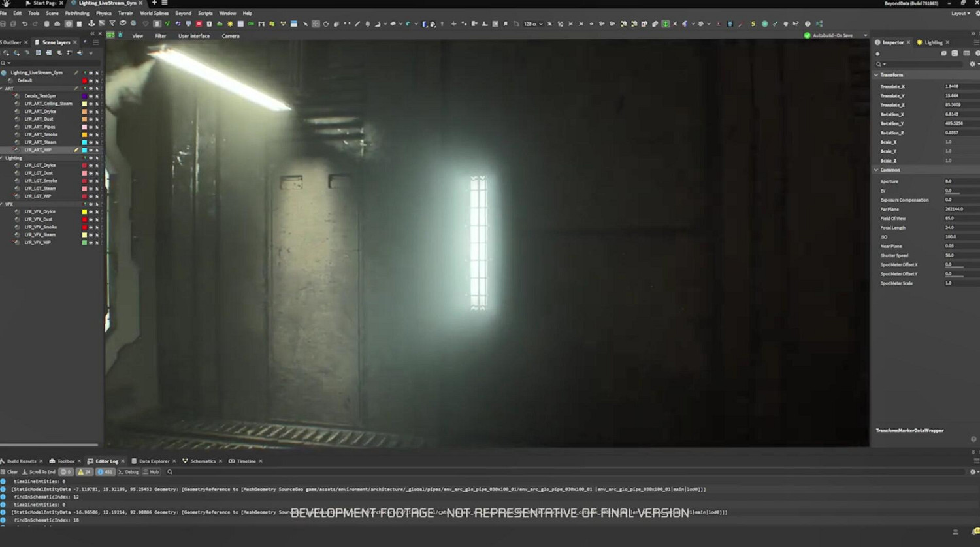This screenshot has width=980, height=547.
Task: Hide the LYR_LGT_Smoke layer via eye icon
Action: click(91, 181)
